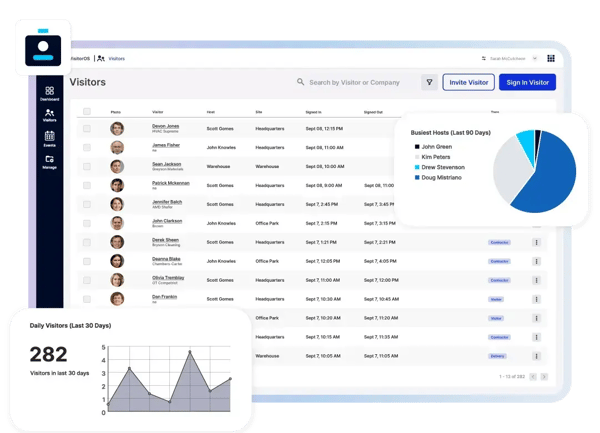600x433 pixels.
Task: Expand the Sarah McCutcheon account dropdown
Action: [x=535, y=59]
